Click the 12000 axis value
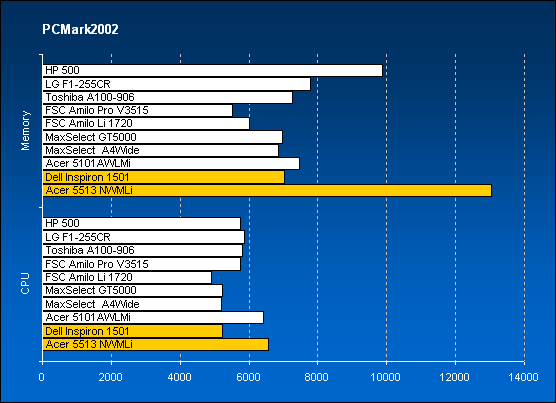Image resolution: width=556 pixels, height=403 pixels. 454,377
